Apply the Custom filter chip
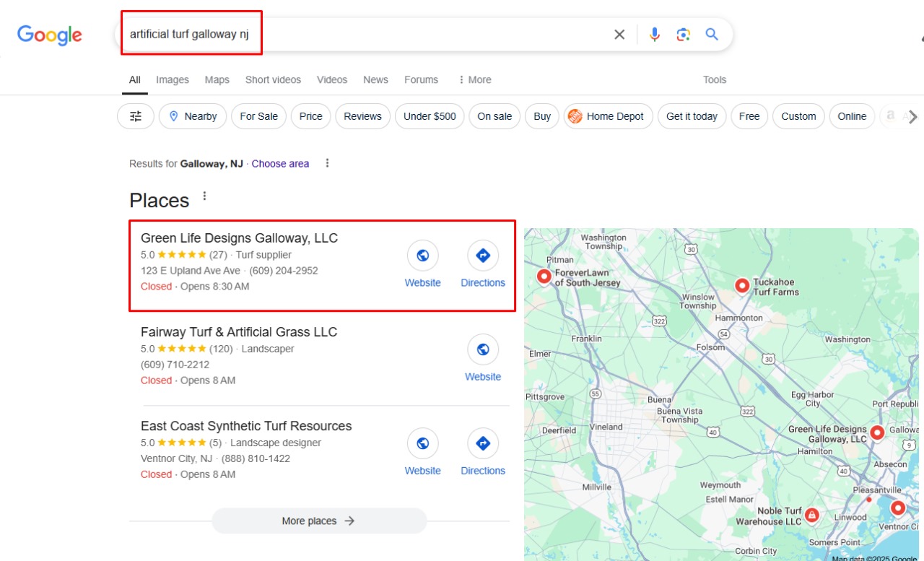This screenshot has height=561, width=924. (x=798, y=116)
